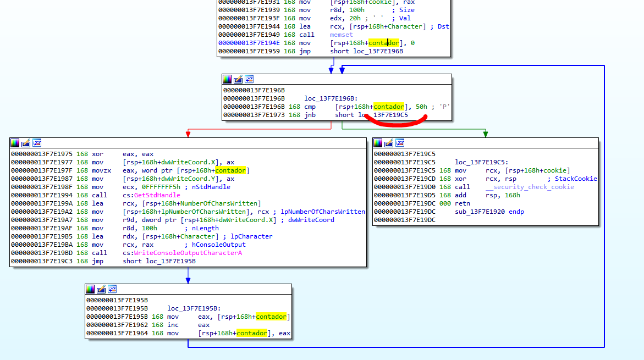Click pencil edit icon on loc_13F7E196B block
644x360 pixels.
pyautogui.click(x=238, y=79)
